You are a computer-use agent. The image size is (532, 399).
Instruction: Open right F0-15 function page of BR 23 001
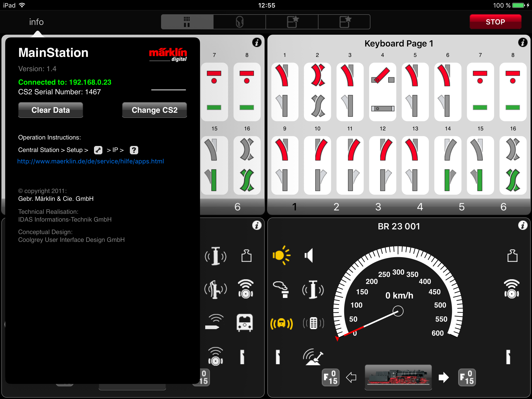[467, 377]
